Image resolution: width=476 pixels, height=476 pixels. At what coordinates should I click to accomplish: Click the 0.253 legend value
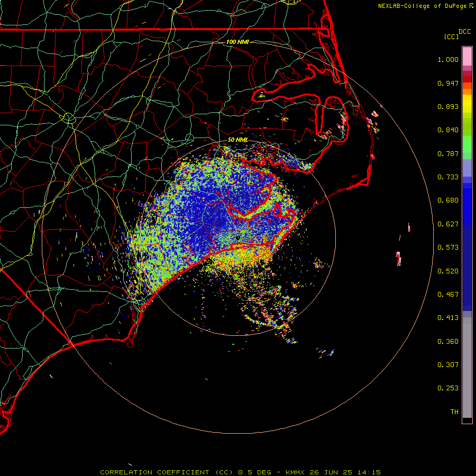[x=448, y=388]
